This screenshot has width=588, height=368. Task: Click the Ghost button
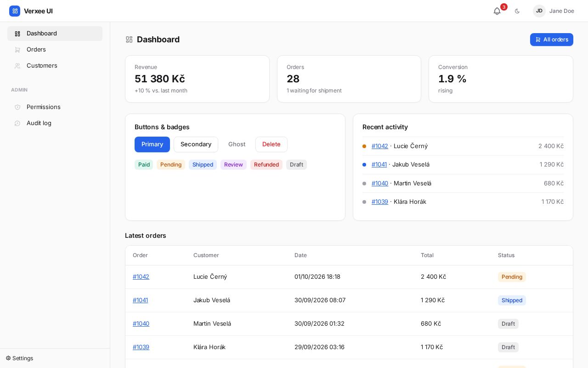[237, 144]
